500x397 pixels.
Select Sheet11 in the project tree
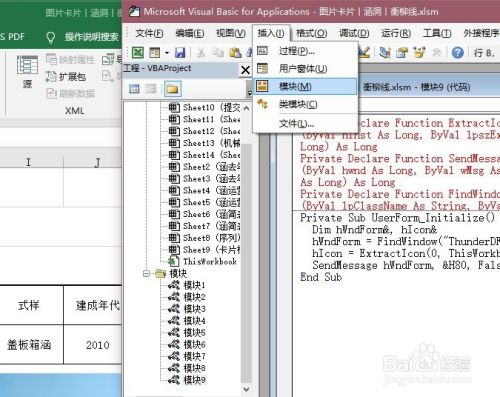(x=204, y=119)
